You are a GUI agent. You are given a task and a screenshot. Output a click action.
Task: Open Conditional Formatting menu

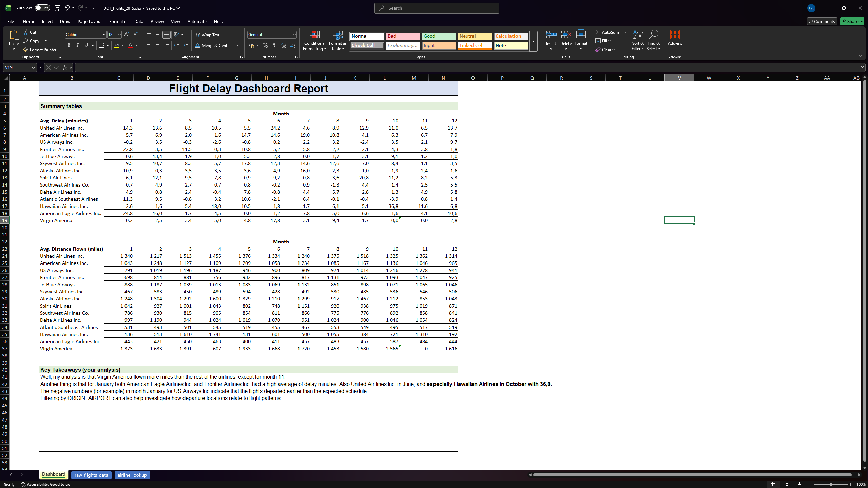314,40
